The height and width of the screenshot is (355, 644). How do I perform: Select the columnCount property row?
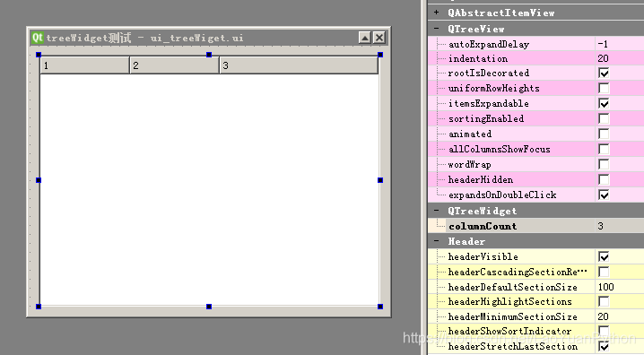(x=536, y=226)
